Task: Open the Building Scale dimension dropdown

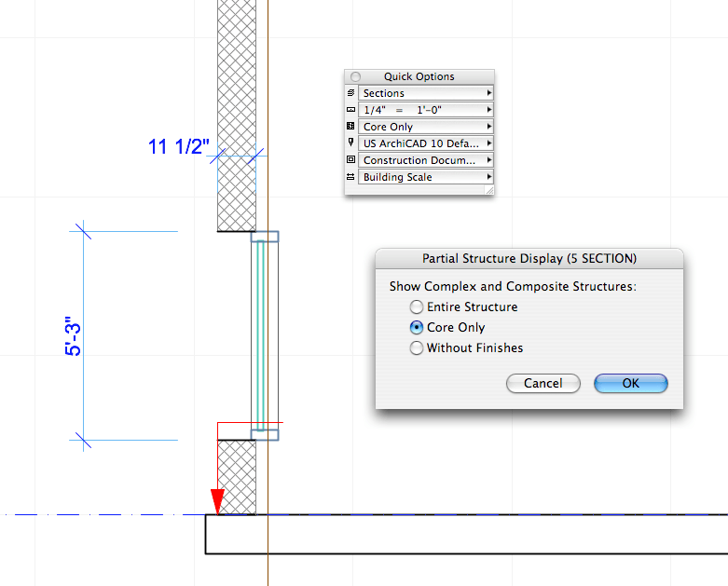Action: 425,177
